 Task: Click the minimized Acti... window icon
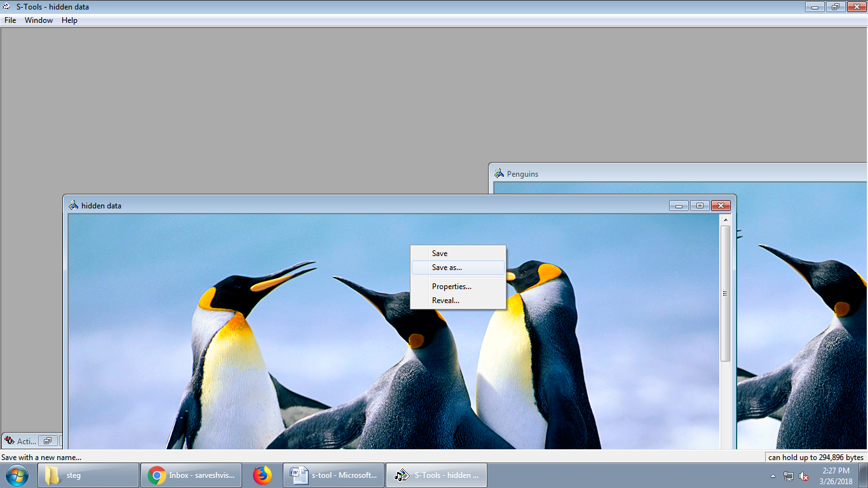pyautogui.click(x=9, y=440)
